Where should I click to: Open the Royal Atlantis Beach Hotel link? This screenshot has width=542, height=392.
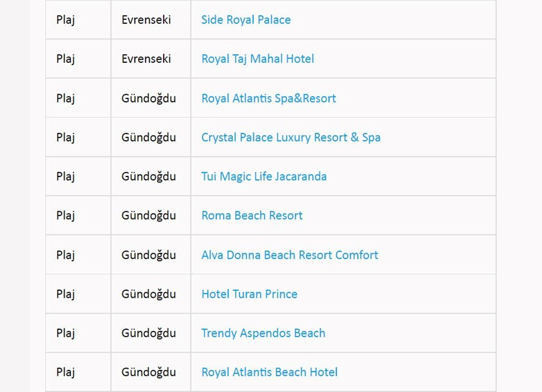tap(269, 373)
